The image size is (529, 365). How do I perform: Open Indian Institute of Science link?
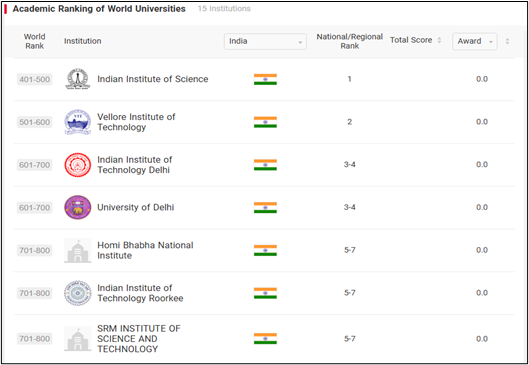[153, 79]
